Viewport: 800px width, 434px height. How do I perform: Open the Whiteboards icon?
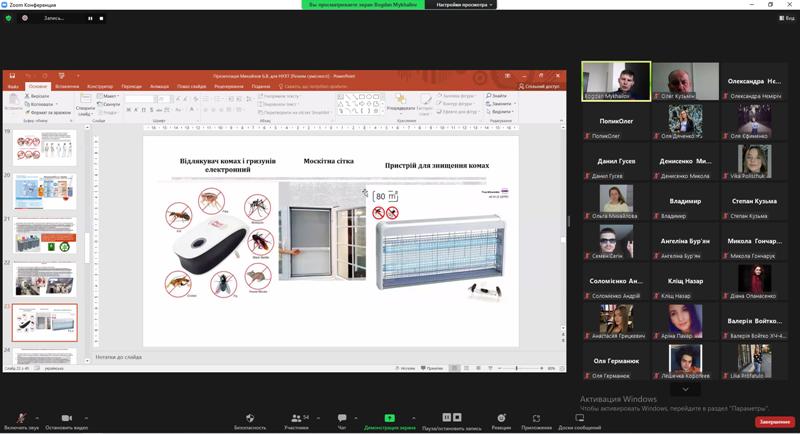[580, 418]
